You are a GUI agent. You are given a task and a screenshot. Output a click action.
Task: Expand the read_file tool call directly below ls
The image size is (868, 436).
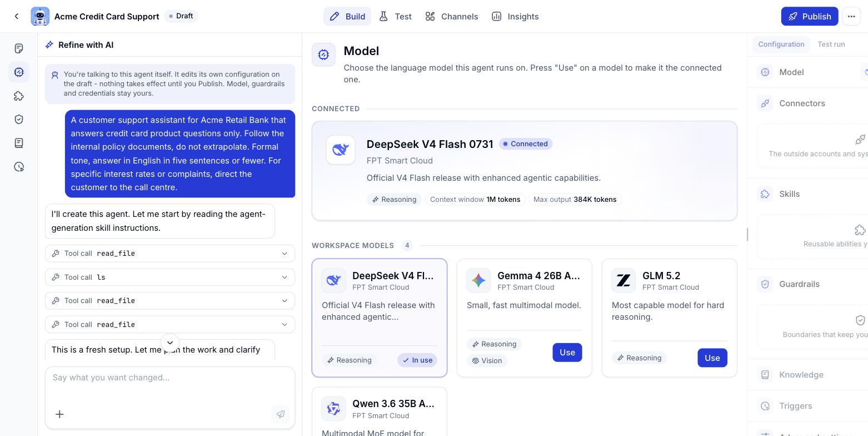(x=170, y=301)
